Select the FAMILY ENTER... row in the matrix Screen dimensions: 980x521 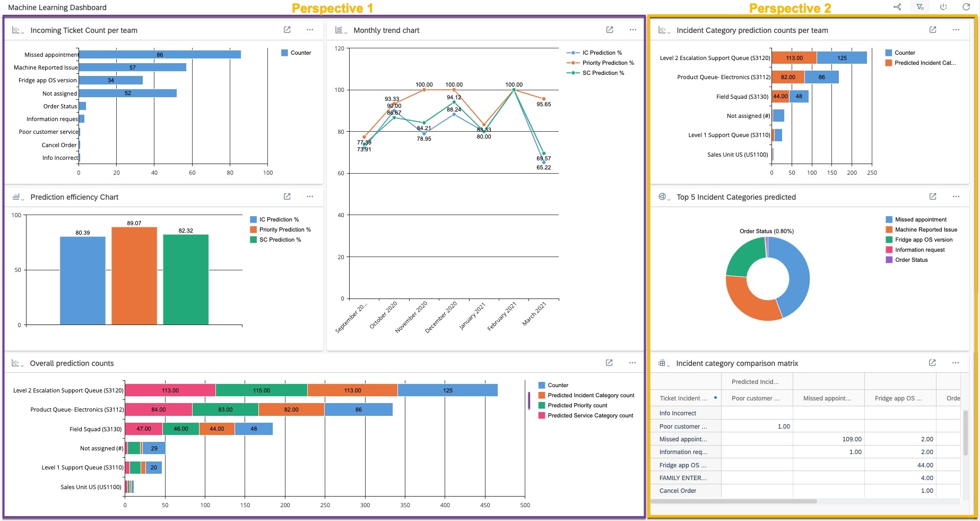click(x=805, y=478)
